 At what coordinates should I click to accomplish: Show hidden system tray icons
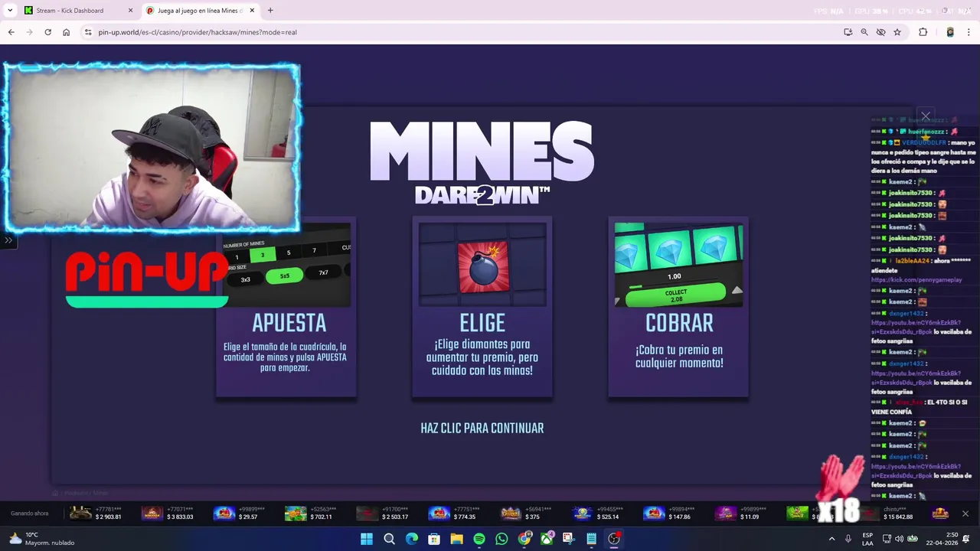pos(832,539)
